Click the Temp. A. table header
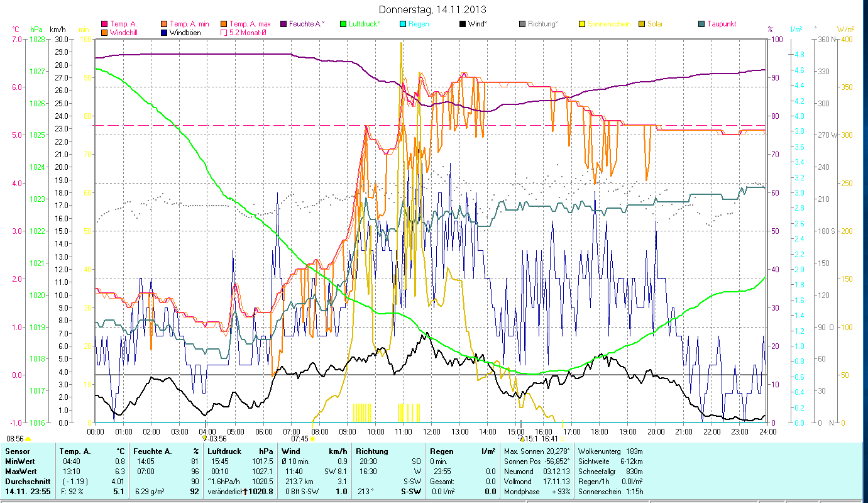 (x=75, y=451)
